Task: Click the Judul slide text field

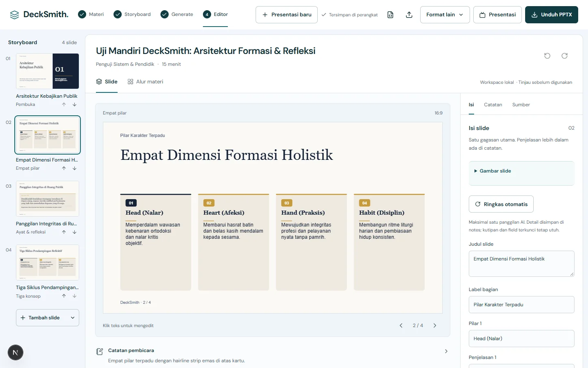Action: coord(521,264)
